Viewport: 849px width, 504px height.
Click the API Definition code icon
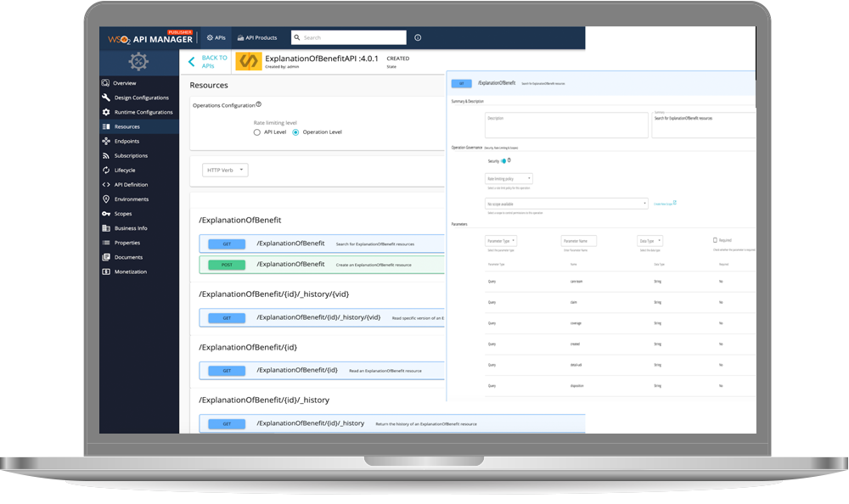106,185
